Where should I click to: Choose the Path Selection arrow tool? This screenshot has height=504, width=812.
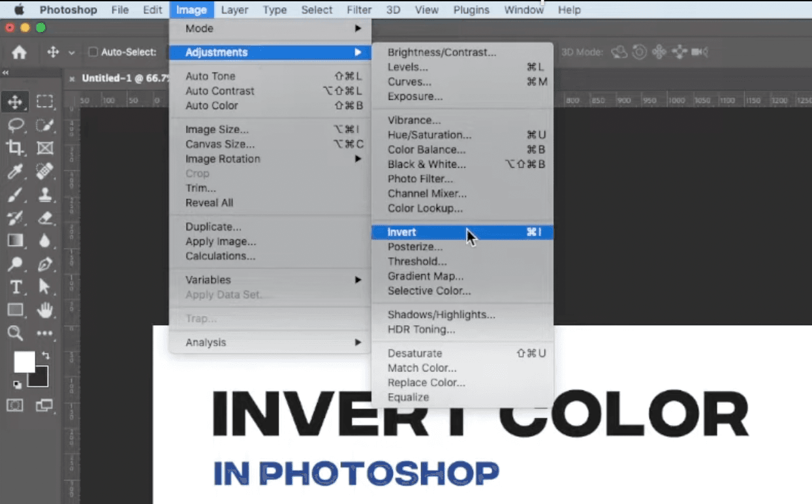pos(44,287)
